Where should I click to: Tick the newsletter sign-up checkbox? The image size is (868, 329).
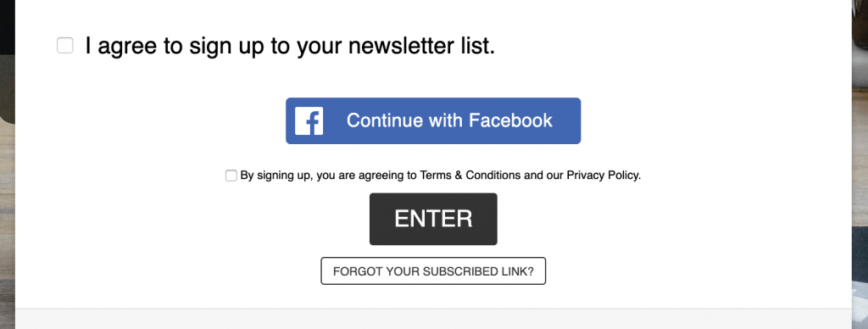pos(65,46)
